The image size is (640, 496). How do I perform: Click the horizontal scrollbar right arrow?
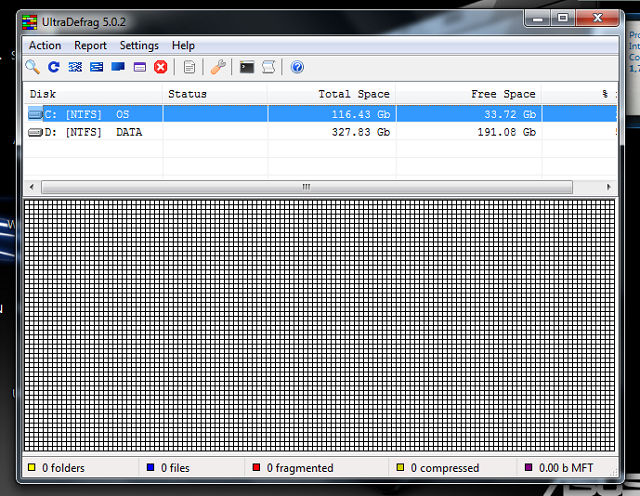pyautogui.click(x=609, y=187)
